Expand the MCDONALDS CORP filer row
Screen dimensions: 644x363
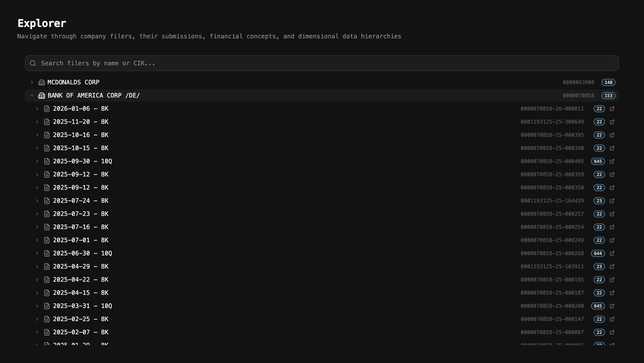coord(32,82)
